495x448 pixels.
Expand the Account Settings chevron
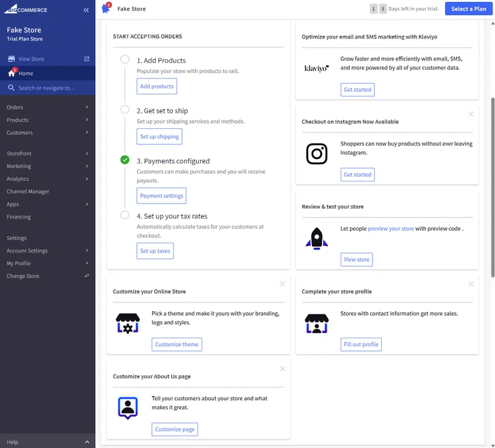pyautogui.click(x=86, y=251)
